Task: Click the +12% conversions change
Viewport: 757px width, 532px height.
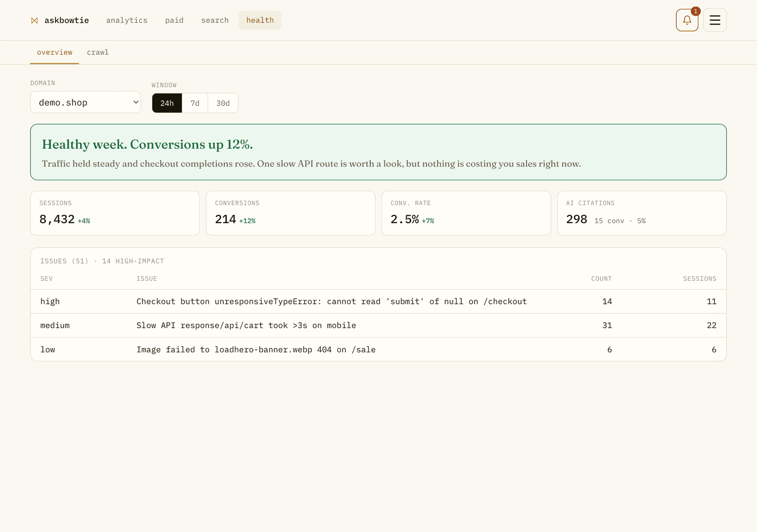Action: coord(247,221)
